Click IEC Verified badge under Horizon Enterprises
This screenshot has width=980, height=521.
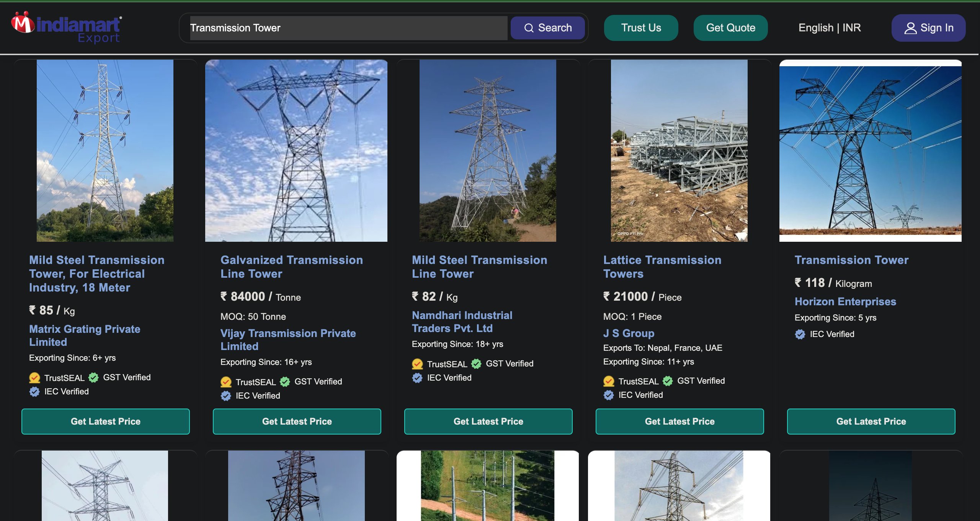click(800, 334)
